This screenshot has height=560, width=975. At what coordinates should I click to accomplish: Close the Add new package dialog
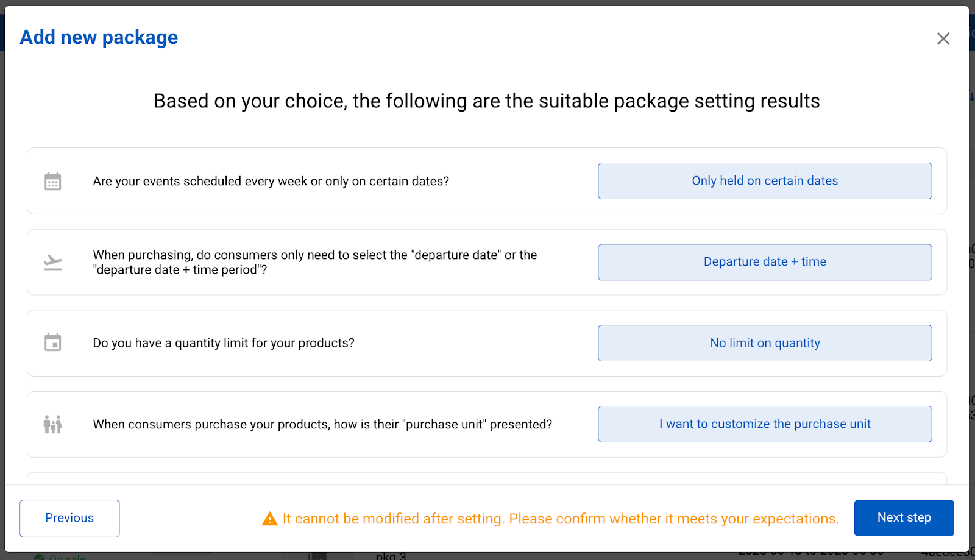943,39
